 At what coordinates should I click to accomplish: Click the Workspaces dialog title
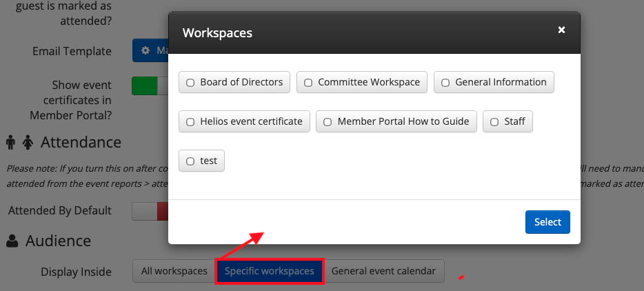click(217, 32)
